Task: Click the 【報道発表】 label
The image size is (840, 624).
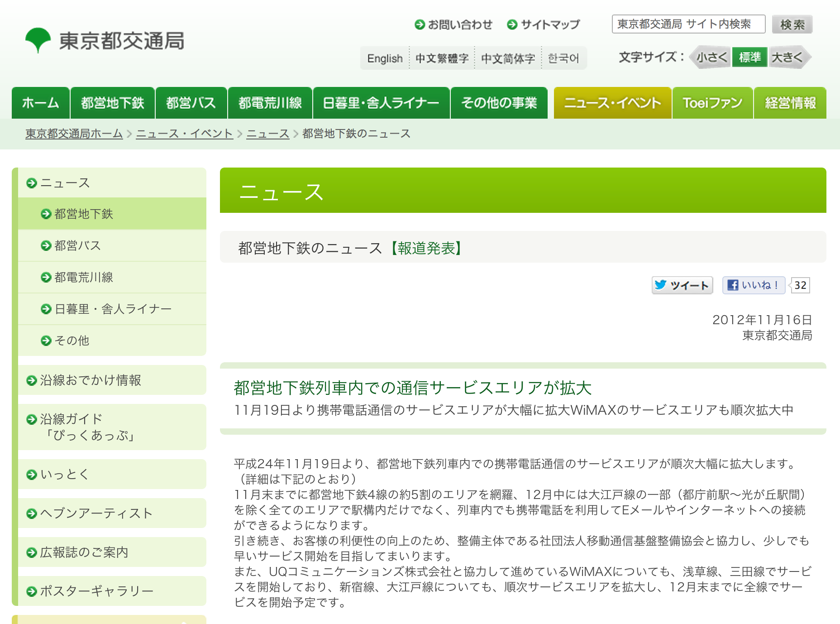Action: pos(427,248)
